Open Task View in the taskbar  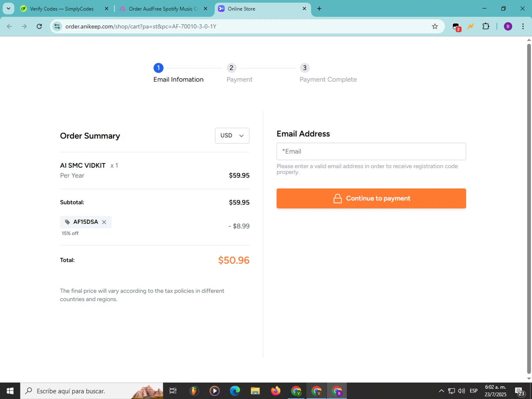pyautogui.click(x=173, y=391)
